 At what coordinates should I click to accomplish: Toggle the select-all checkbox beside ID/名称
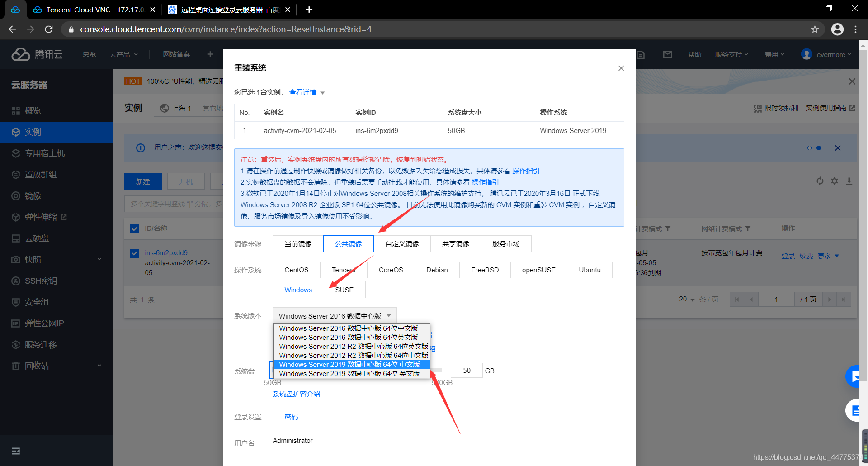(135, 228)
